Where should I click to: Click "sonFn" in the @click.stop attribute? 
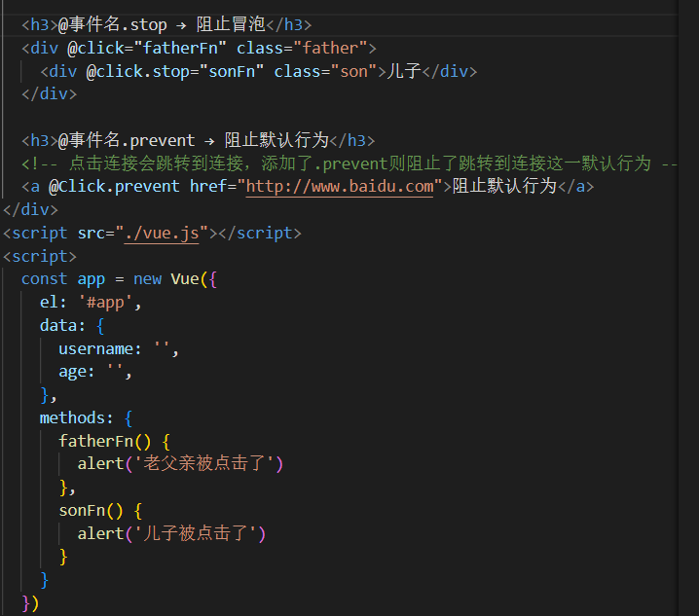232,72
